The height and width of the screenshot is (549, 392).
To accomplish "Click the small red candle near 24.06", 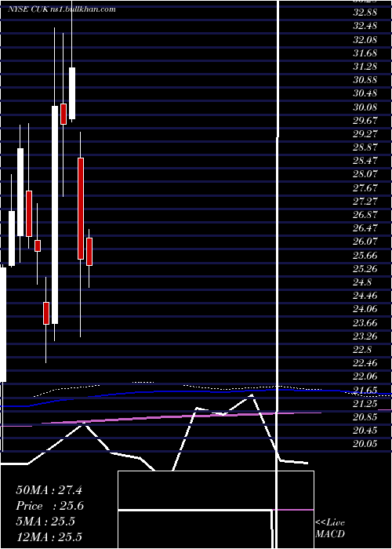I will [x=46, y=313].
